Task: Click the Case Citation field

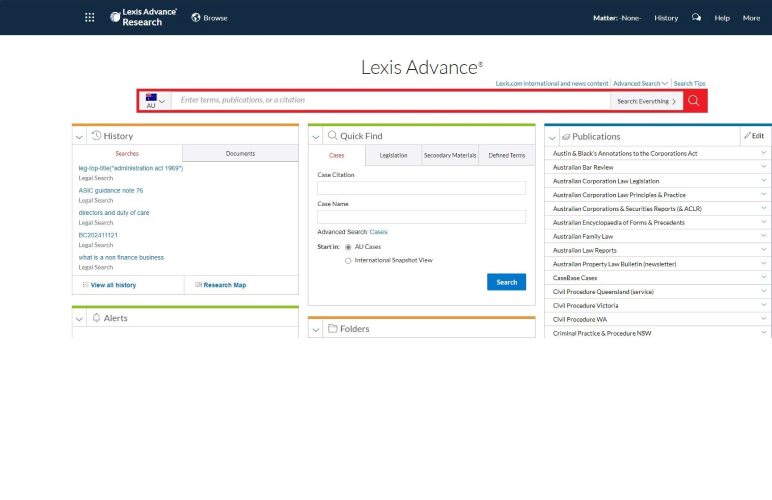Action: pyautogui.click(x=421, y=188)
